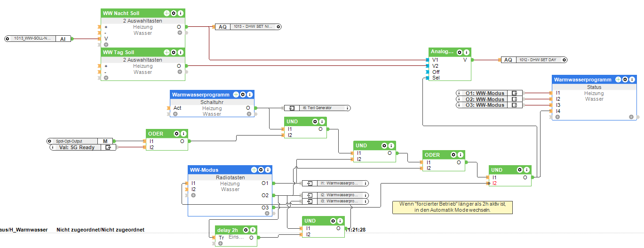Click move handle icon on WW Tag Soll
The width and height of the screenshot is (644, 248).
coord(167,52)
